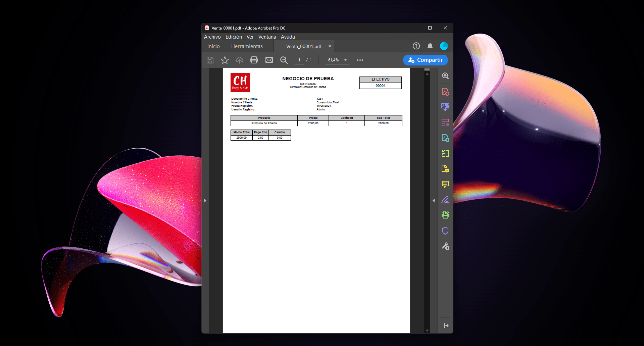Open the Find text magnifier icon

[284, 60]
